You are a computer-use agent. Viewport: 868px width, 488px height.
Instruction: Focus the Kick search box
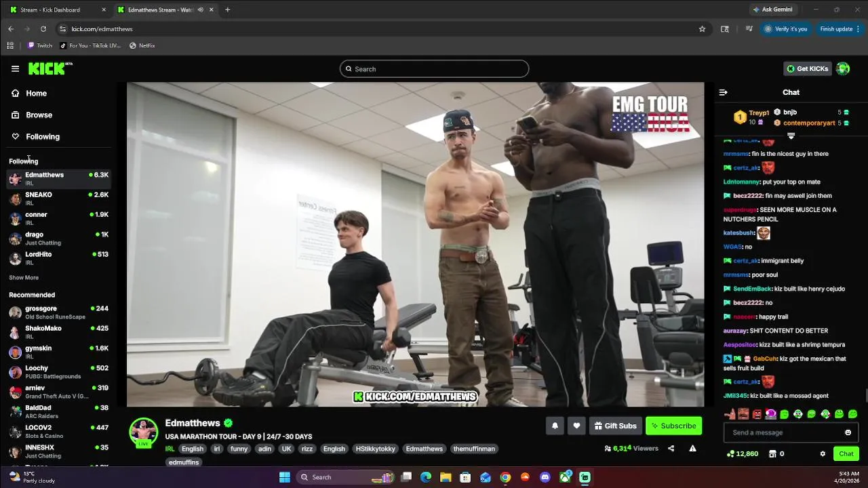(x=434, y=68)
